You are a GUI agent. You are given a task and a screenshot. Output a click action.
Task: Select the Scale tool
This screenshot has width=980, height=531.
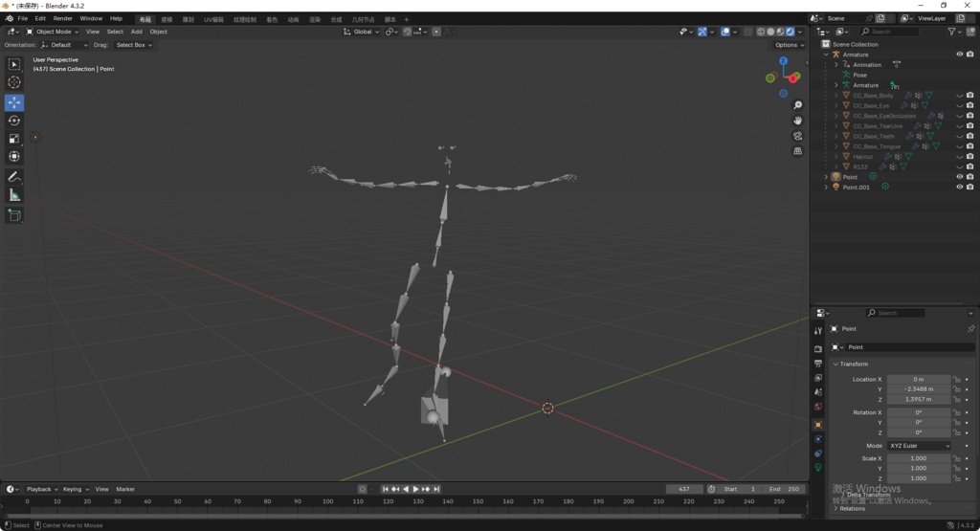[x=14, y=139]
